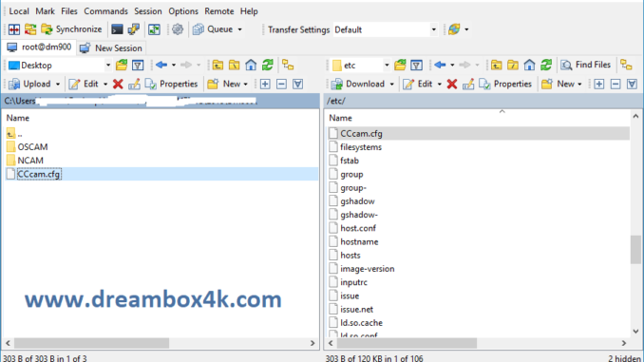
Task: Click remote parent directory icon
Action: pos(496,65)
